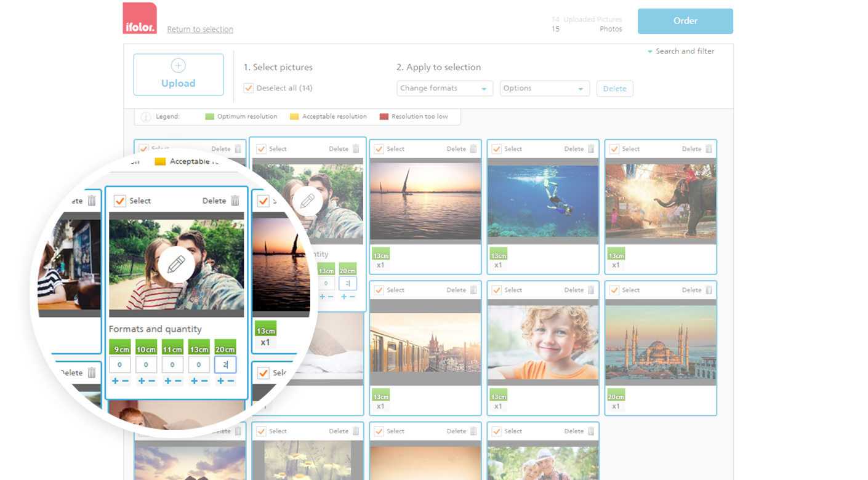The height and width of the screenshot is (480, 868).
Task: Uncheck Select on the tram city photo
Action: click(379, 290)
